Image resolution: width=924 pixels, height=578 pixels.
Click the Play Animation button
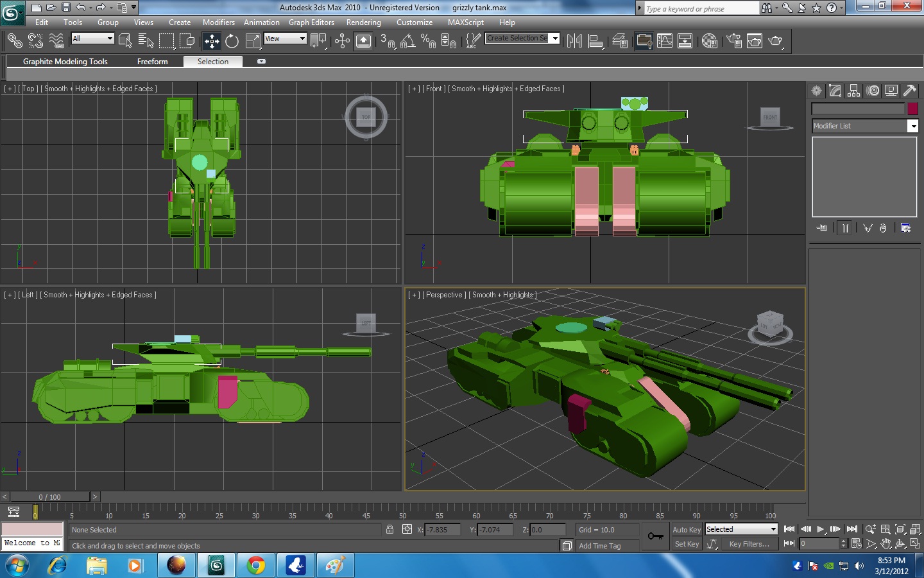click(x=821, y=529)
